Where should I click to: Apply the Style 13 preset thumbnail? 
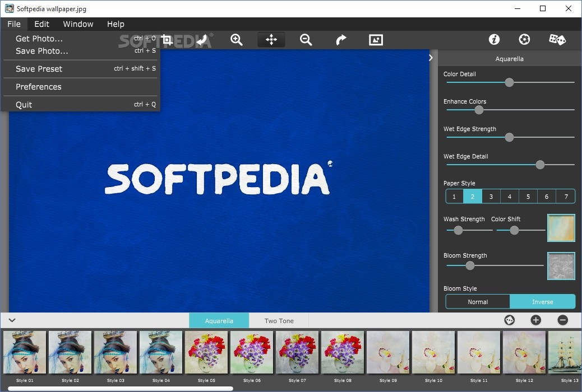565,352
